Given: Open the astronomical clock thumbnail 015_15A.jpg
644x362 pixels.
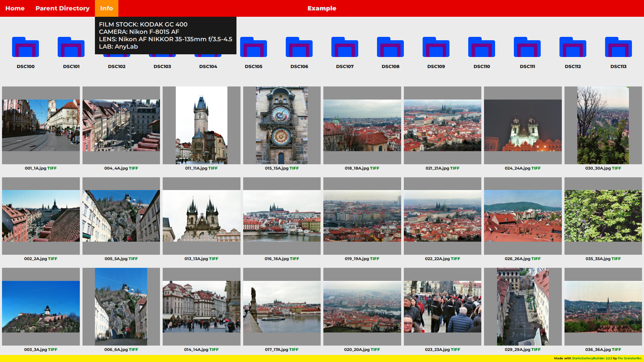Looking at the screenshot, I should coord(282,125).
